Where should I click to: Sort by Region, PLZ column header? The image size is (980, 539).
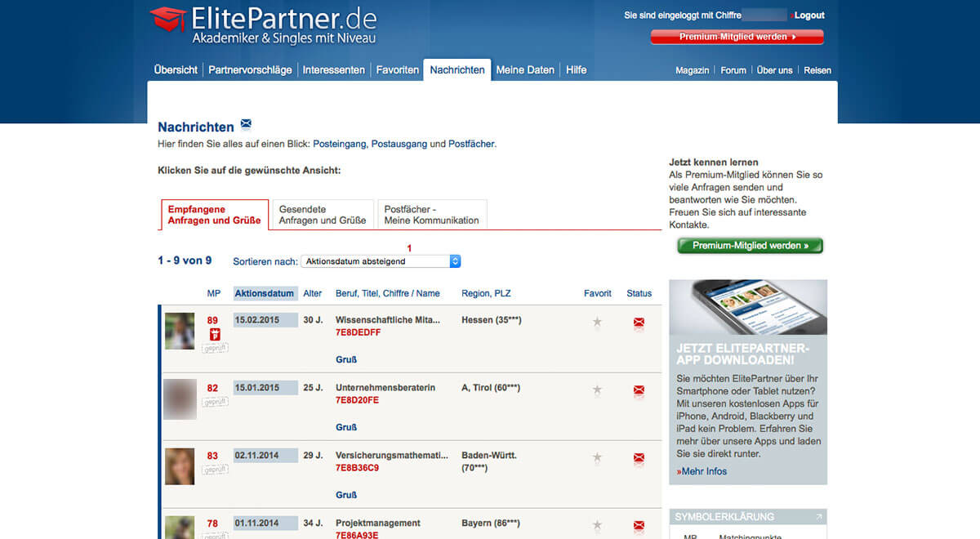[x=486, y=293]
